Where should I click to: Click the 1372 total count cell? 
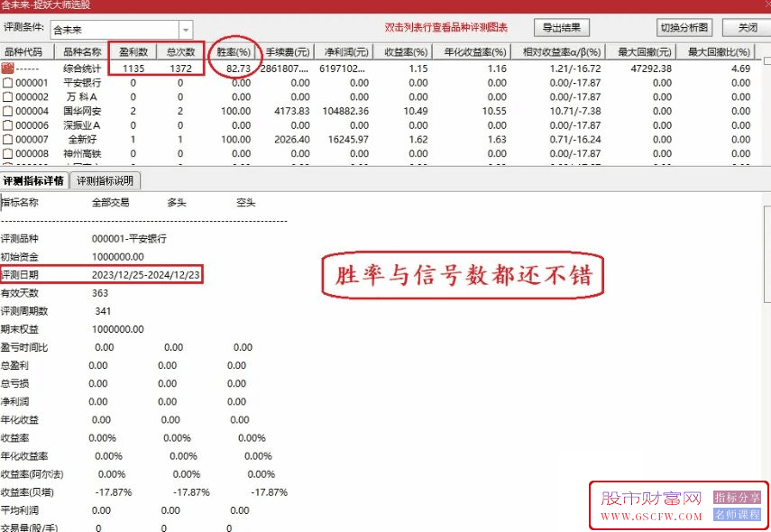(180, 69)
